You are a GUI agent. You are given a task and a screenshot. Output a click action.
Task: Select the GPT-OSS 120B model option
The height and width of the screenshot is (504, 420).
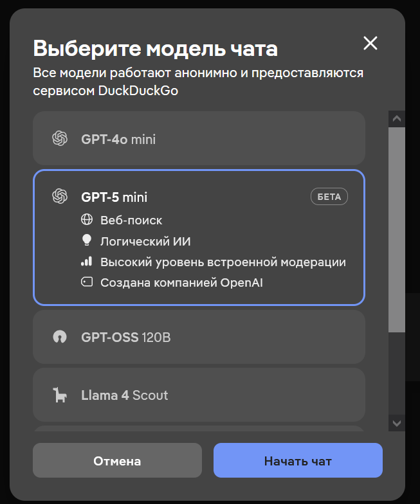(x=199, y=337)
